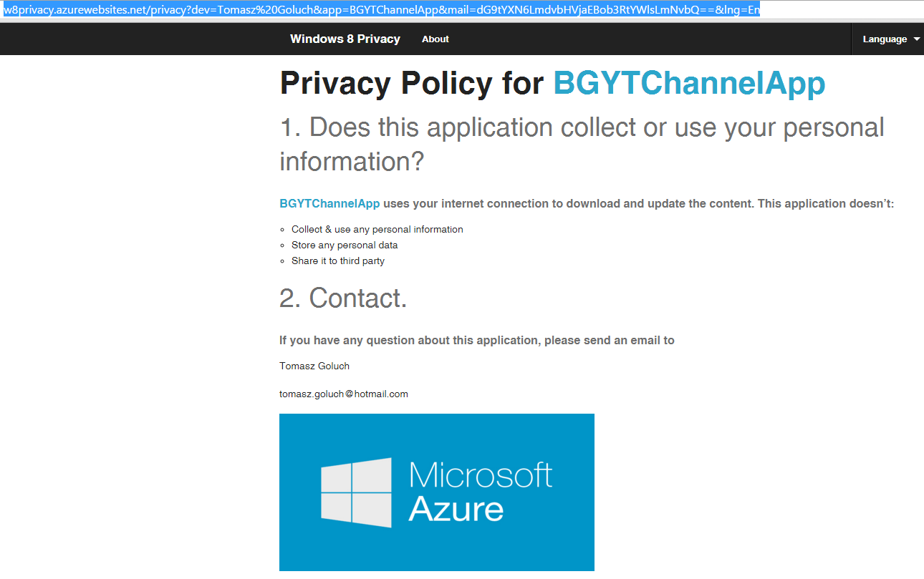The height and width of the screenshot is (579, 924).
Task: Click the Language dropdown caret arrow
Action: pyautogui.click(x=917, y=39)
